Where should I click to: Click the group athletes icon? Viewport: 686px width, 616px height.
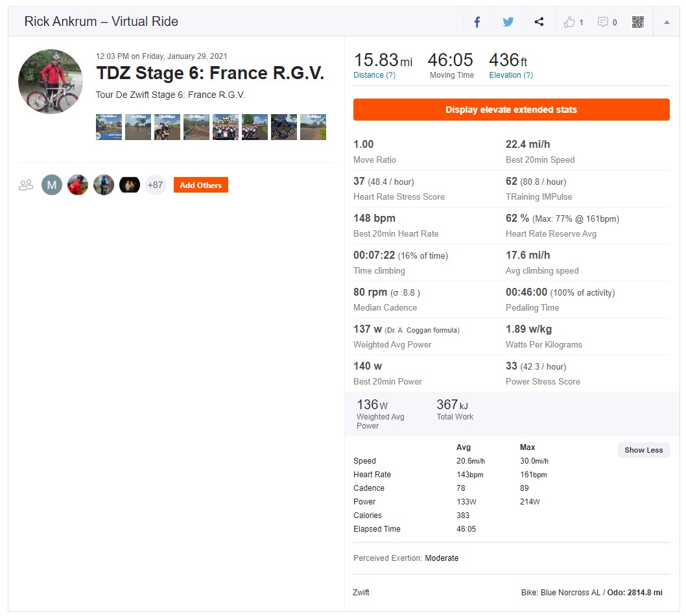[x=26, y=185]
